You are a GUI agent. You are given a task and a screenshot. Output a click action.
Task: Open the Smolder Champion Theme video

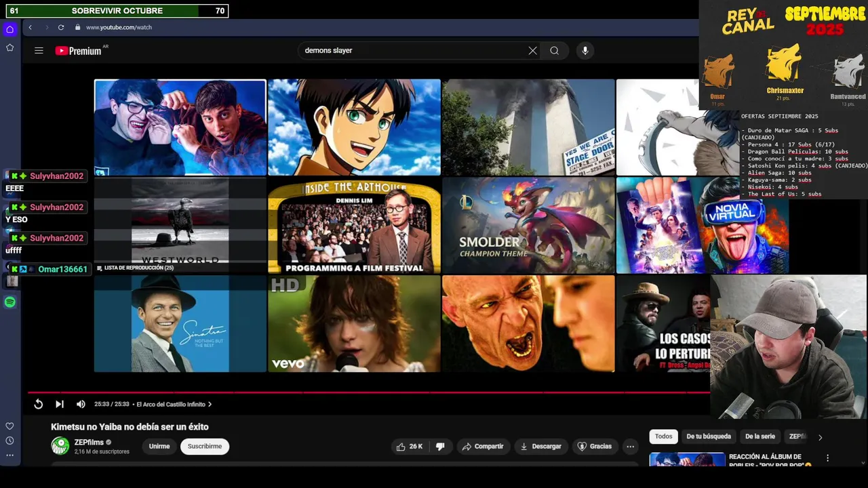coord(528,226)
